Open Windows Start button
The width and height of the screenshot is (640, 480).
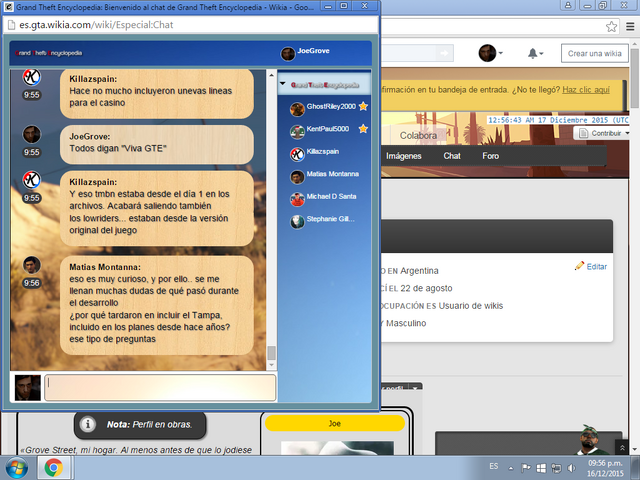(x=17, y=468)
